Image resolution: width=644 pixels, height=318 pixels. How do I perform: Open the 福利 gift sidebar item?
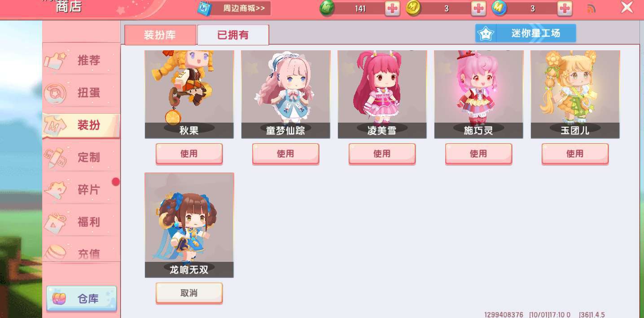coord(81,222)
